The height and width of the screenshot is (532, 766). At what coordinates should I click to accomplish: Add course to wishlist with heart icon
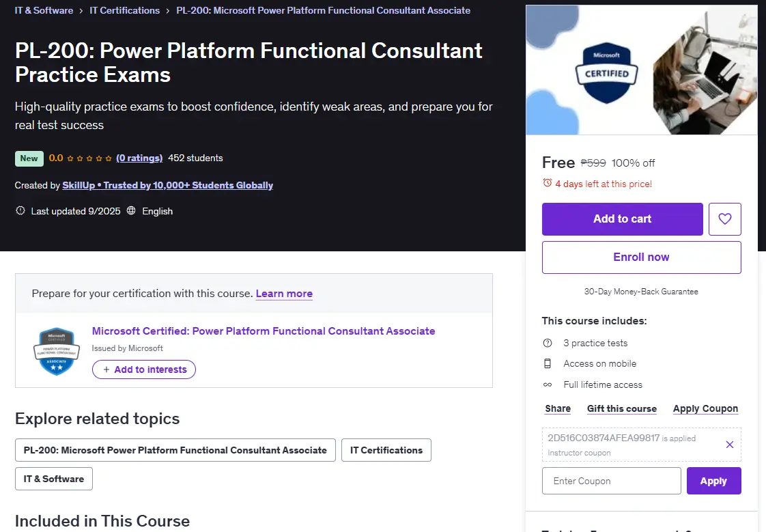[x=724, y=219]
